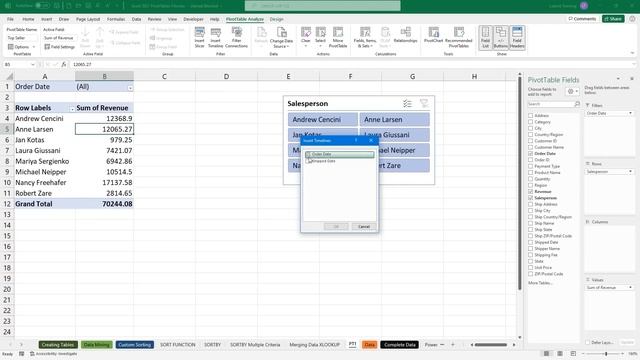Click the PivotTable Fields search box
Image resolution: width=640 pixels, height=360 pixels.
(x=553, y=104)
